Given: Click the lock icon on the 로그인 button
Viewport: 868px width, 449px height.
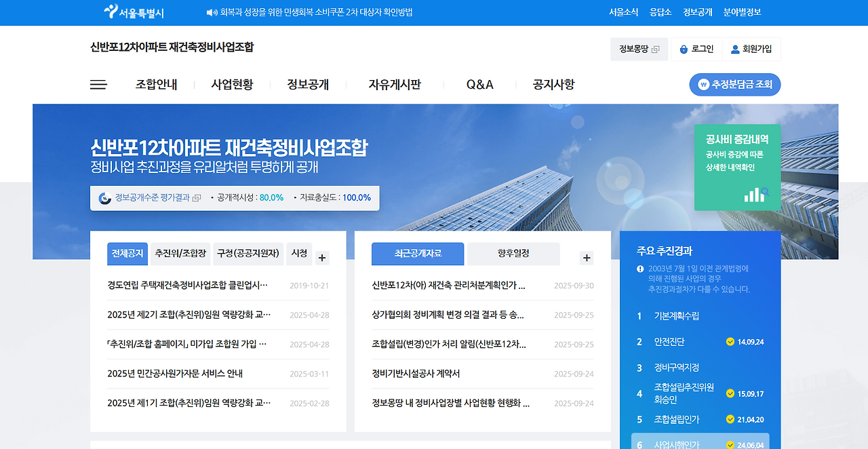Looking at the screenshot, I should click(x=683, y=49).
